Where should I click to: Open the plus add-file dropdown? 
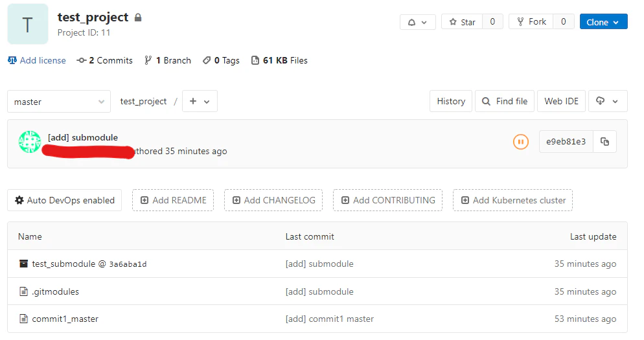200,101
